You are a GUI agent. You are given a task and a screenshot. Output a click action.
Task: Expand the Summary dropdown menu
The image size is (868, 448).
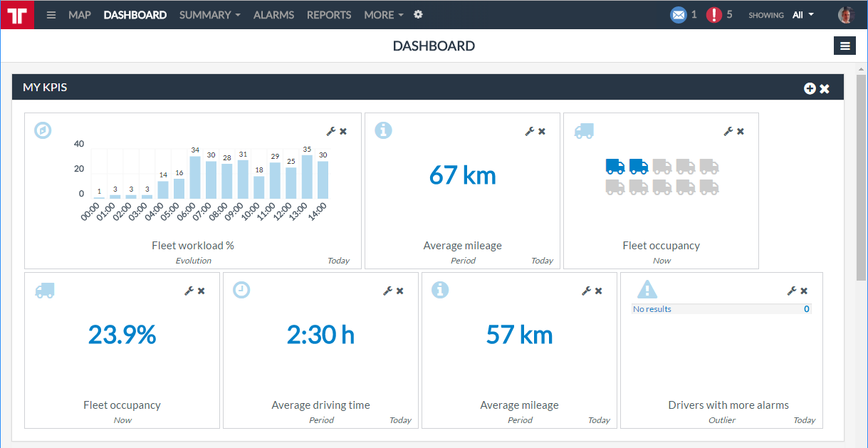209,15
